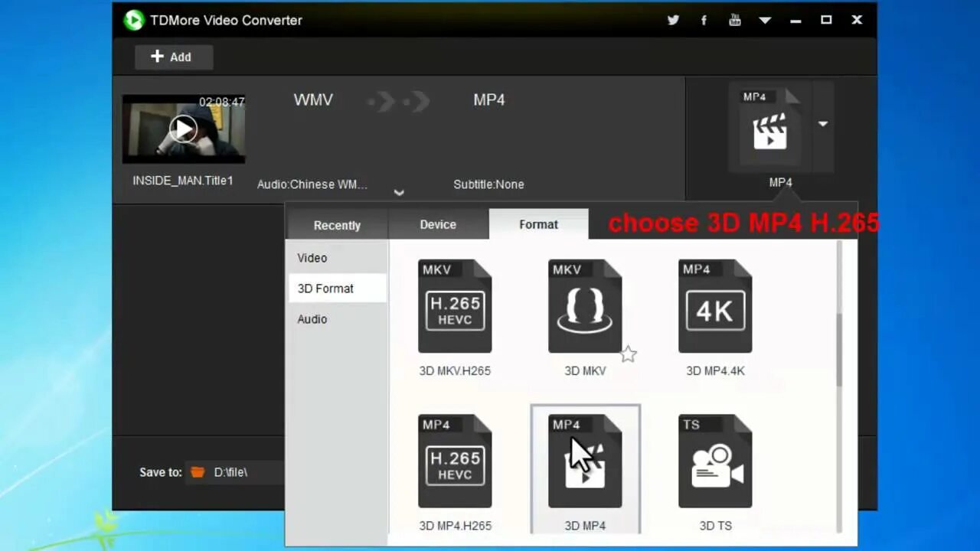Choose the 3D TS format icon

click(x=715, y=461)
